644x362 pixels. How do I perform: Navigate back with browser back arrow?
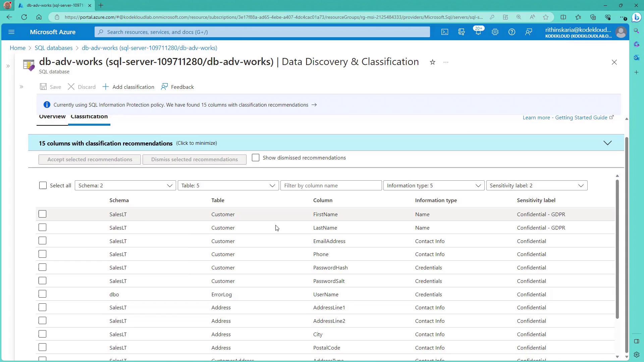9,17
